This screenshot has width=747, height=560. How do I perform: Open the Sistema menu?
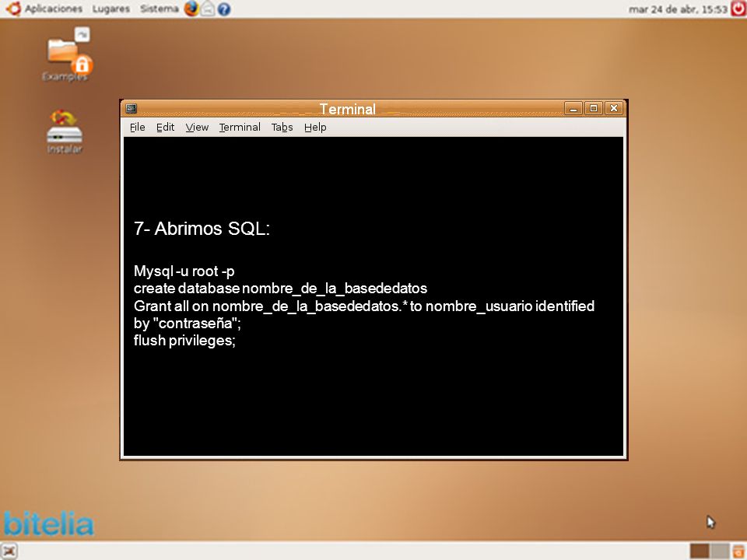click(x=160, y=9)
